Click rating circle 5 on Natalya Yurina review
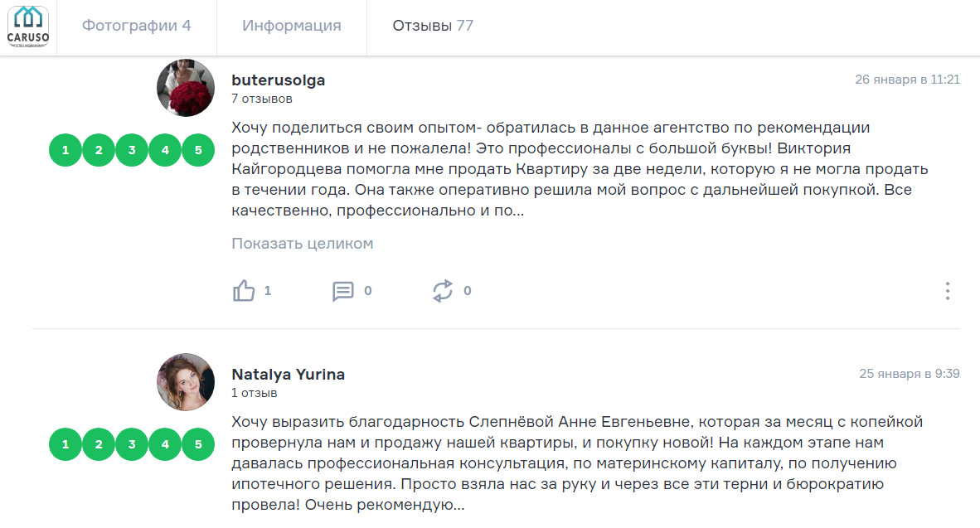The image size is (980, 528). click(x=198, y=444)
